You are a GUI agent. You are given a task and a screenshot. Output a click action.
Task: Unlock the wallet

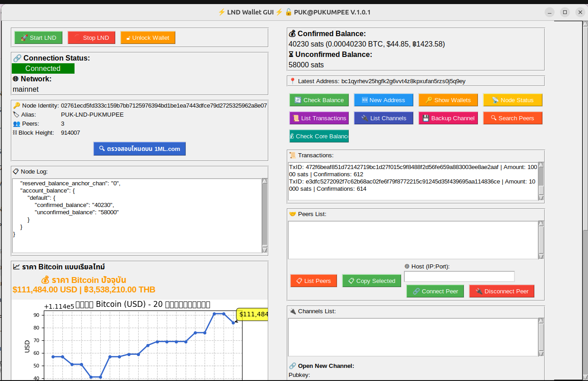[x=148, y=38]
